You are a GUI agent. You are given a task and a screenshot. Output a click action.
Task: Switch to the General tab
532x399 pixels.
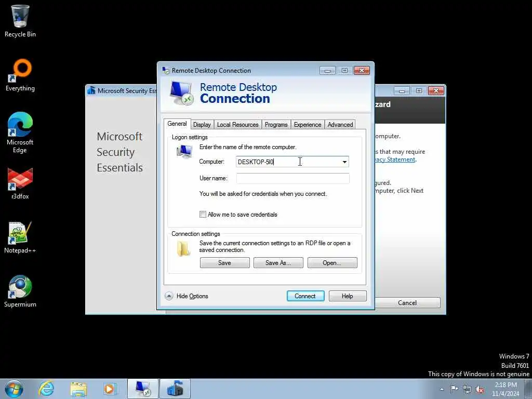[177, 124]
